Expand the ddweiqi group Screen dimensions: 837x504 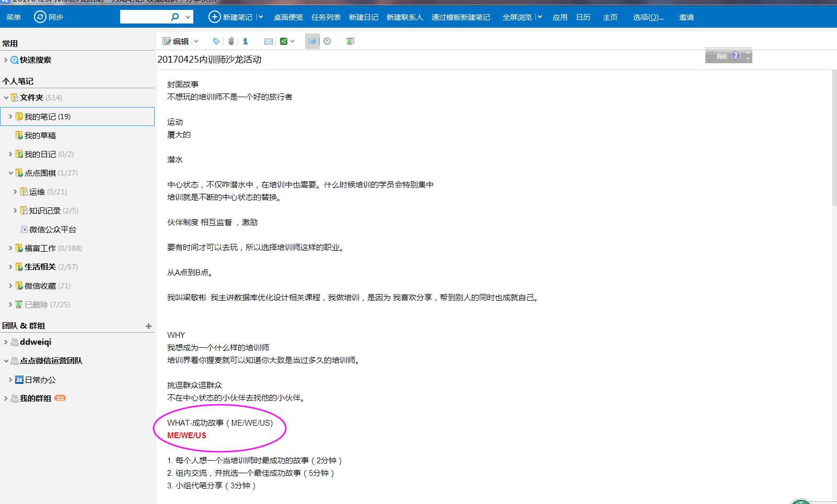pos(6,342)
